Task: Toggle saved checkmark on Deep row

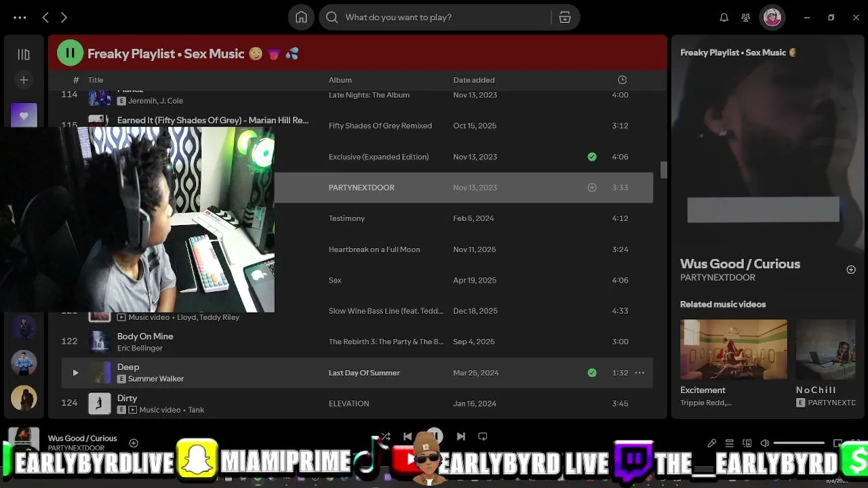Action: [x=592, y=373]
